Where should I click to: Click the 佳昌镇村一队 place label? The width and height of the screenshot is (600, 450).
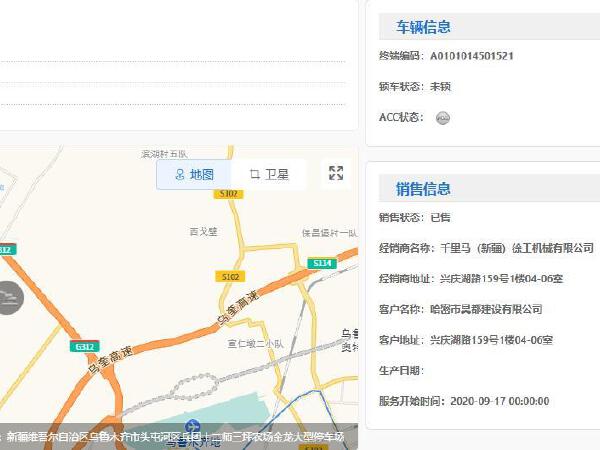(x=327, y=232)
